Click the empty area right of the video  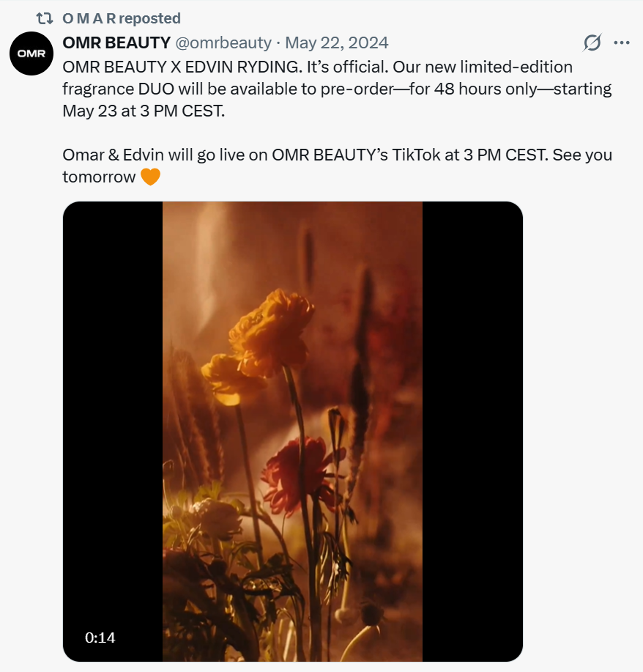582,432
